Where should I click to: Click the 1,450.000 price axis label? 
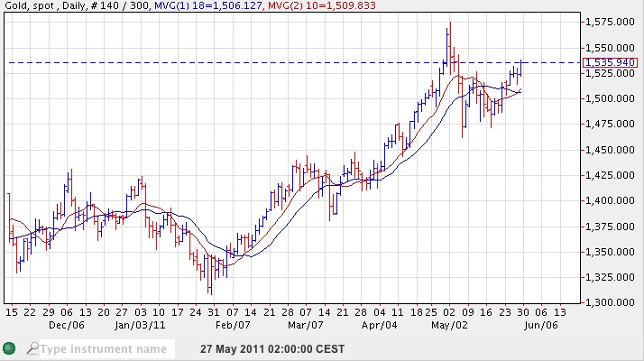(x=610, y=150)
